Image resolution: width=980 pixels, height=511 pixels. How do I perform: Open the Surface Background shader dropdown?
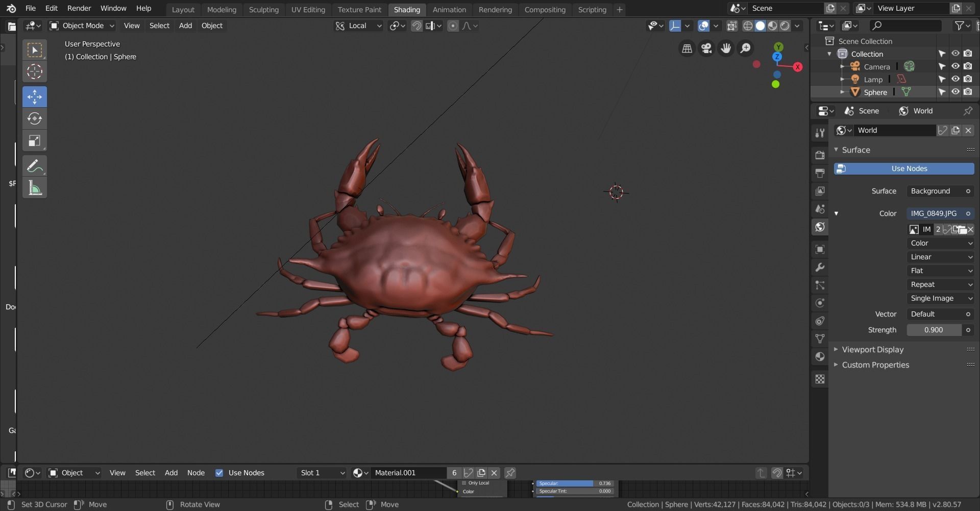940,191
